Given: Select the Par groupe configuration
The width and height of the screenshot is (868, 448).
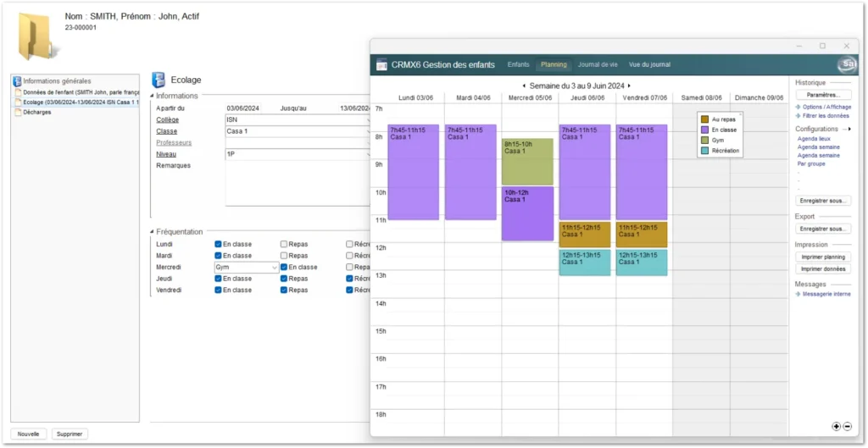Looking at the screenshot, I should pos(811,163).
